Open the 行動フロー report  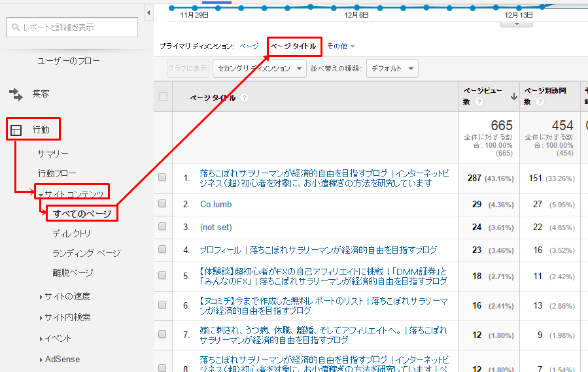coord(57,173)
